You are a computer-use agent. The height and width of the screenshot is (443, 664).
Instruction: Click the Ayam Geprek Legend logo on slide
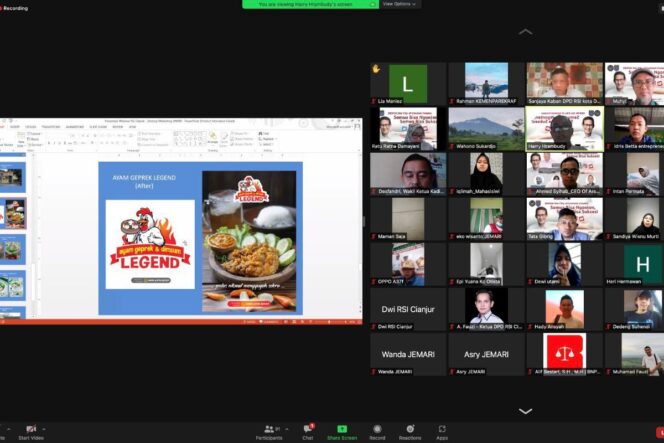coord(150,246)
